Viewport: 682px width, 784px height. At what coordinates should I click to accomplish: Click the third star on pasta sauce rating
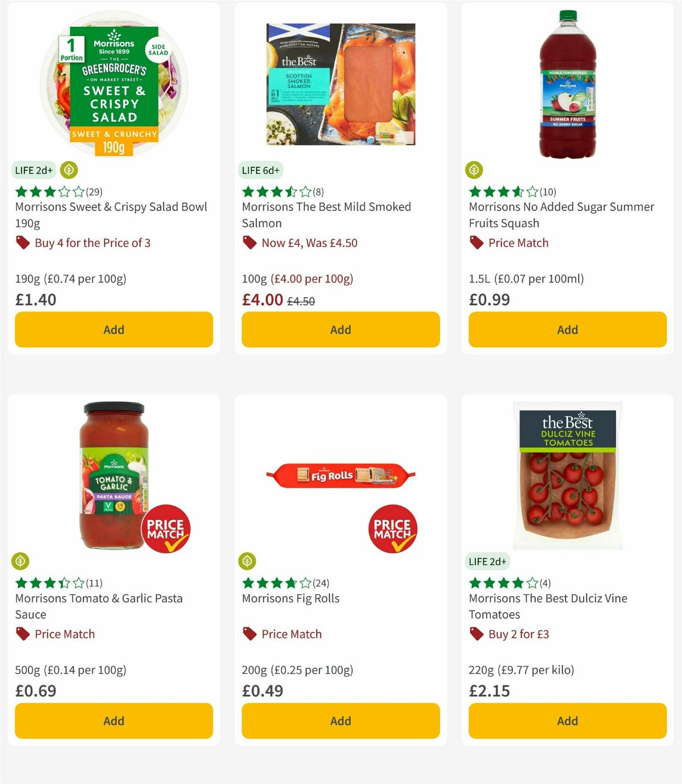click(x=49, y=583)
